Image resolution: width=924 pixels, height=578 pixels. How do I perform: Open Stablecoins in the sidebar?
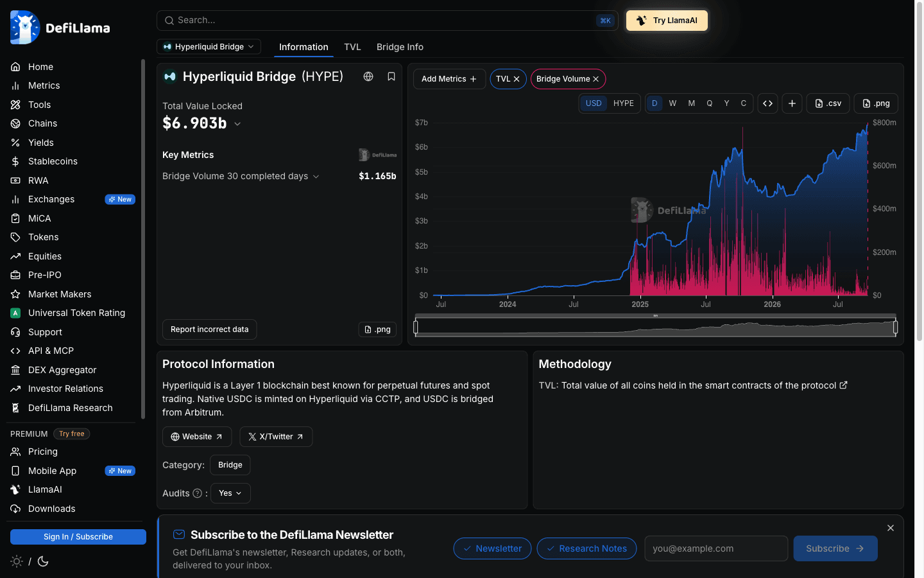[53, 161]
